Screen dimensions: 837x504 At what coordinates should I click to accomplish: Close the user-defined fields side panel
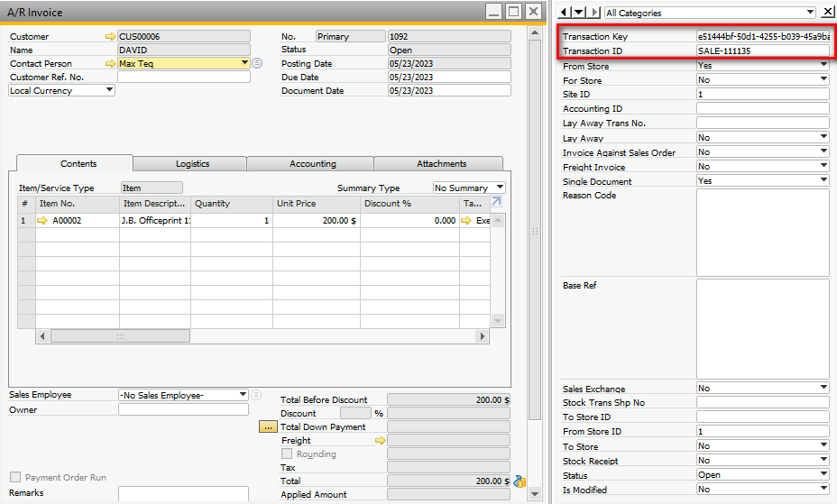[x=828, y=13]
